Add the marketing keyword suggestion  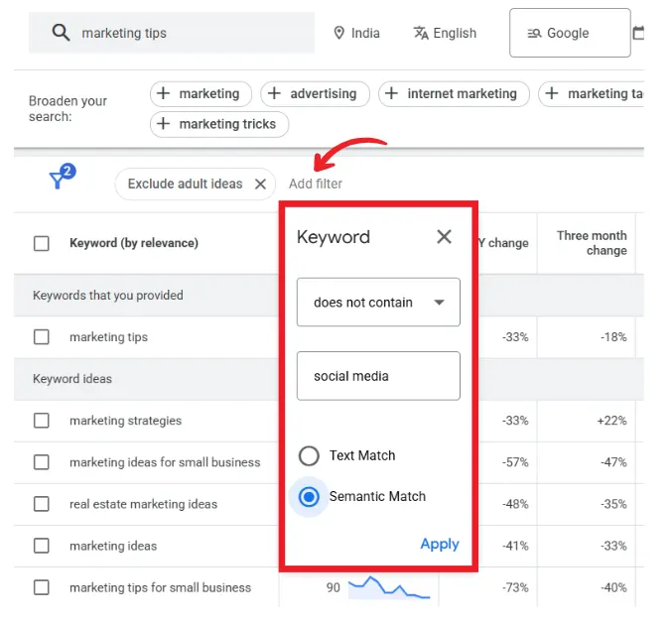click(201, 93)
